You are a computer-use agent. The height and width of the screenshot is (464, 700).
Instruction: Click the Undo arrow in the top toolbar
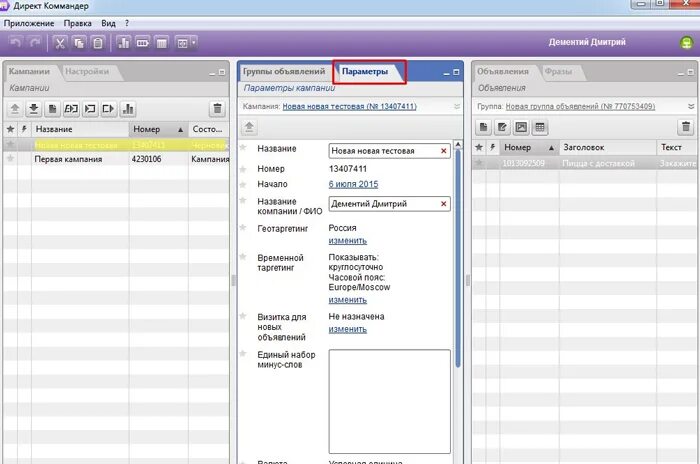click(16, 43)
